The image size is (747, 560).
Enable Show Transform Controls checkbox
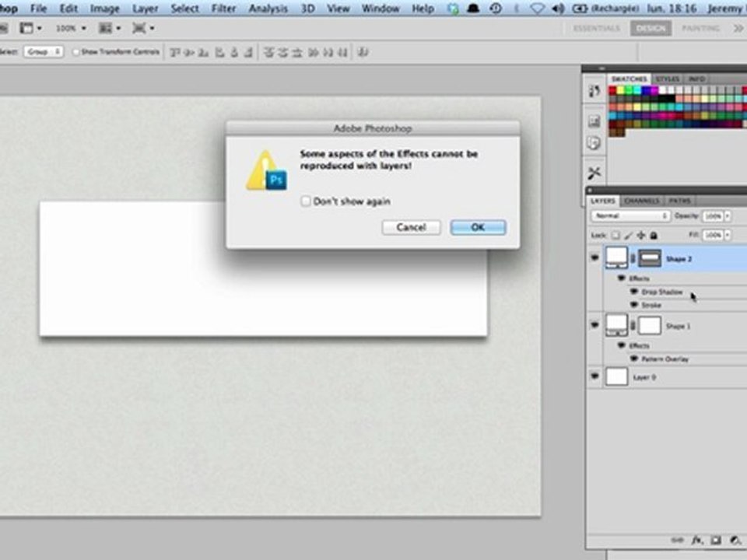(x=75, y=52)
